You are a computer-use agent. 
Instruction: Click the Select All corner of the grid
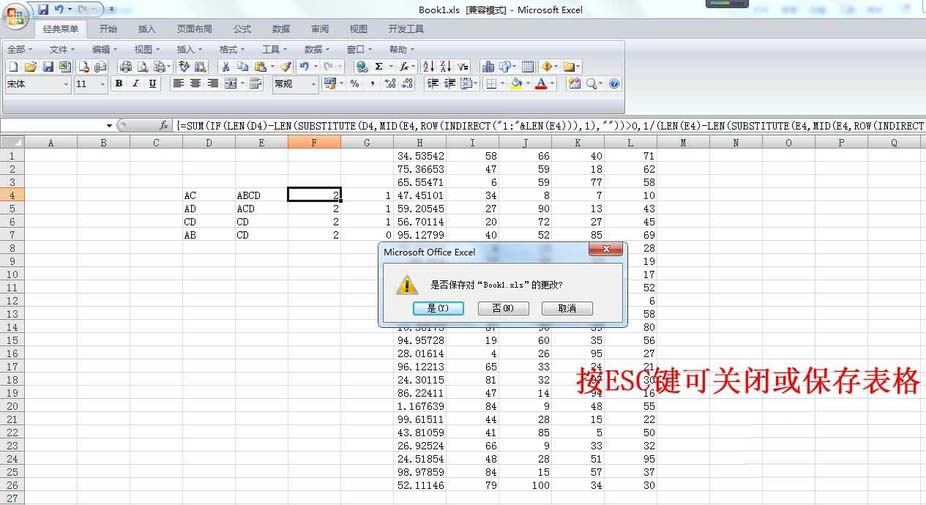click(x=12, y=142)
